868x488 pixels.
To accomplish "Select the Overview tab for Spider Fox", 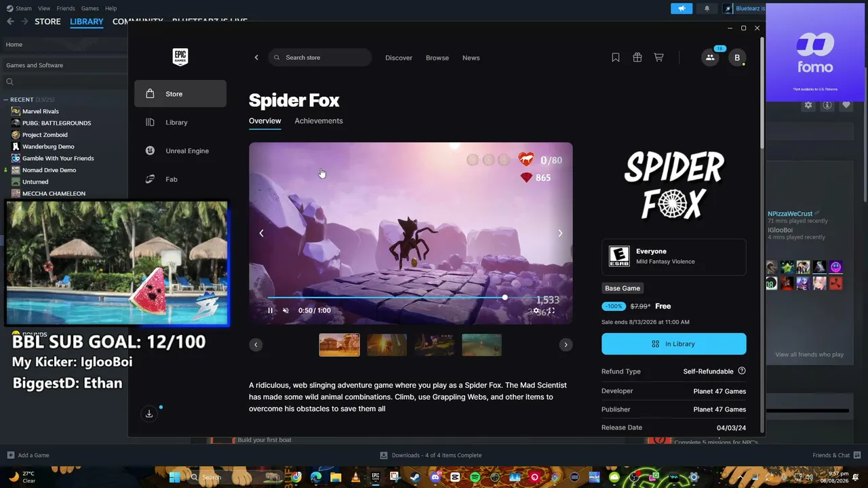I will (265, 121).
